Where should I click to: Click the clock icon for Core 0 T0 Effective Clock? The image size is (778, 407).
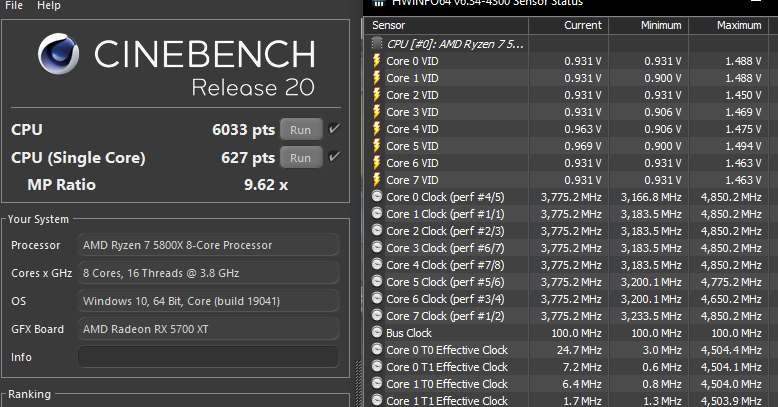point(377,349)
